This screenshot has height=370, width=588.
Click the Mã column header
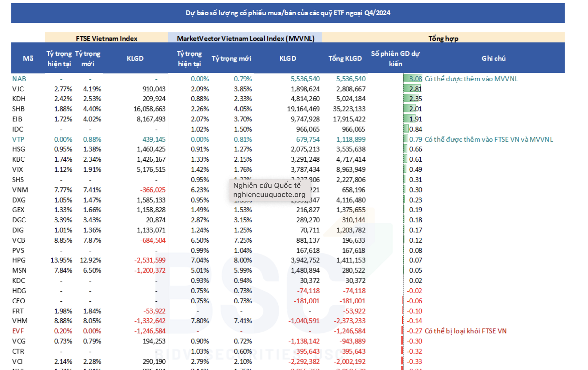28,59
